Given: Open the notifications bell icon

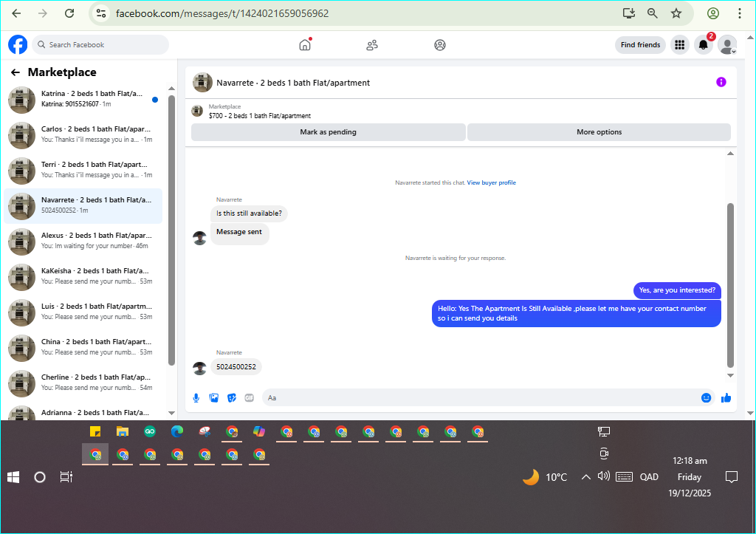Looking at the screenshot, I should tap(704, 45).
